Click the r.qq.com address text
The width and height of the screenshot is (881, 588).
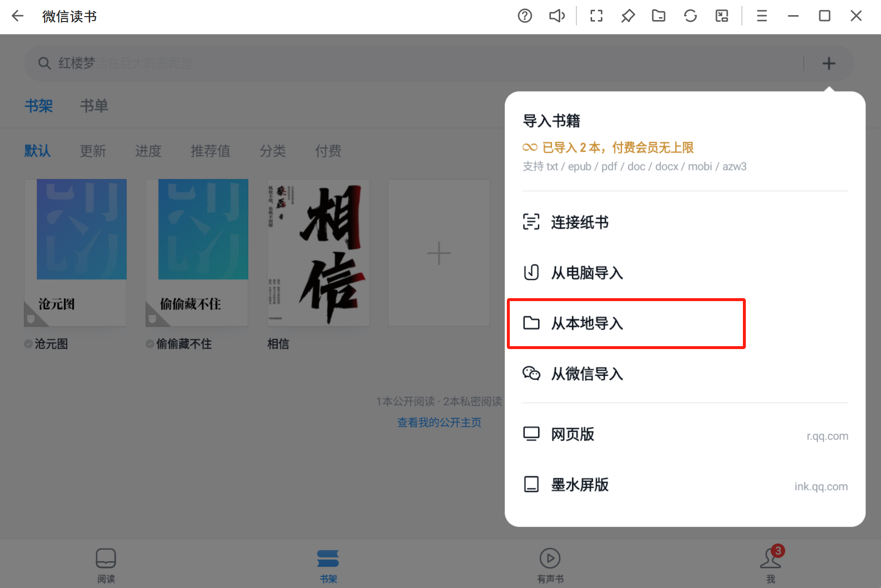pyautogui.click(x=827, y=436)
